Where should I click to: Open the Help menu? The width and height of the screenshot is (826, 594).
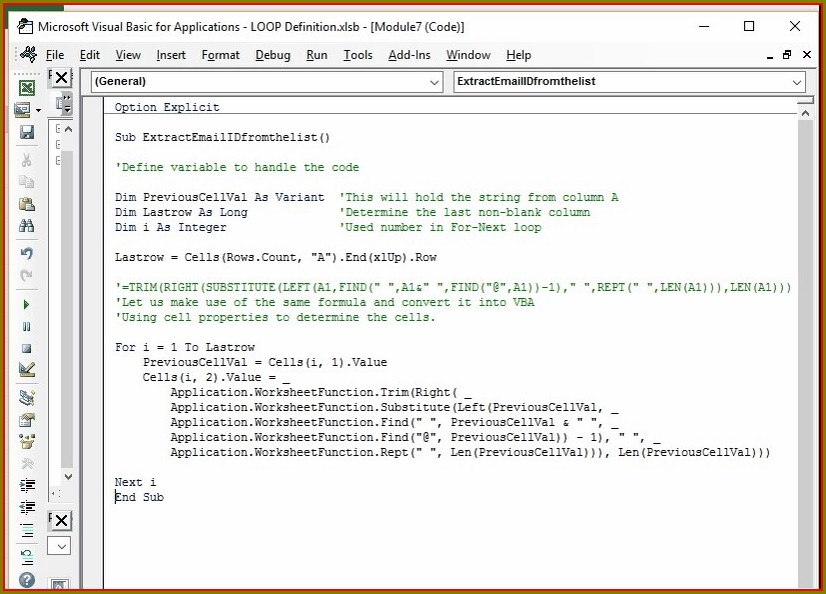tap(518, 55)
